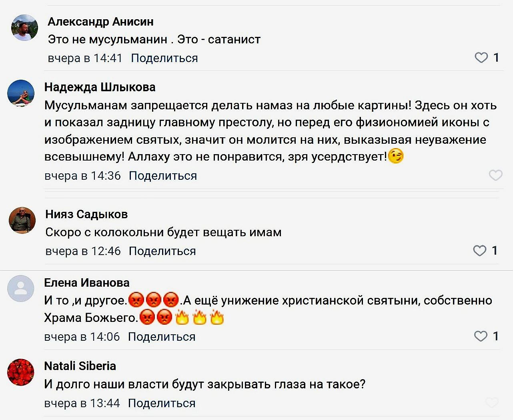
Task: Open Надежда Шлыкова's profile avatar
Action: (x=21, y=93)
